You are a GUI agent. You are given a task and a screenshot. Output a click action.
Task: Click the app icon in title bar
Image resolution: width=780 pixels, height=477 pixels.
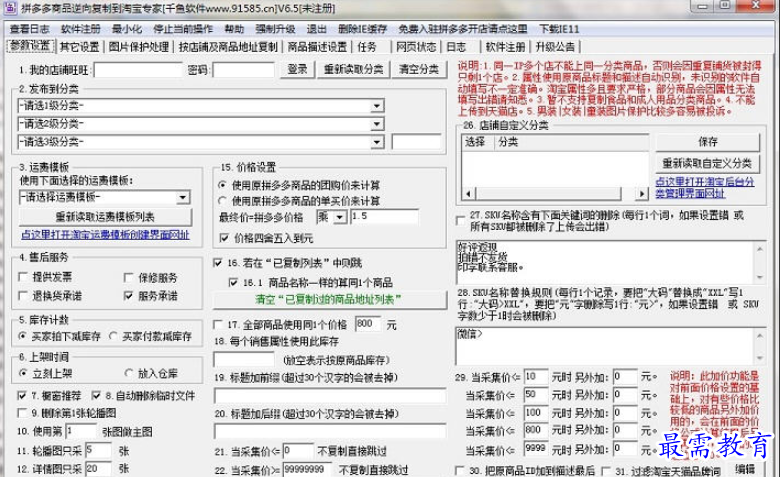(x=11, y=7)
